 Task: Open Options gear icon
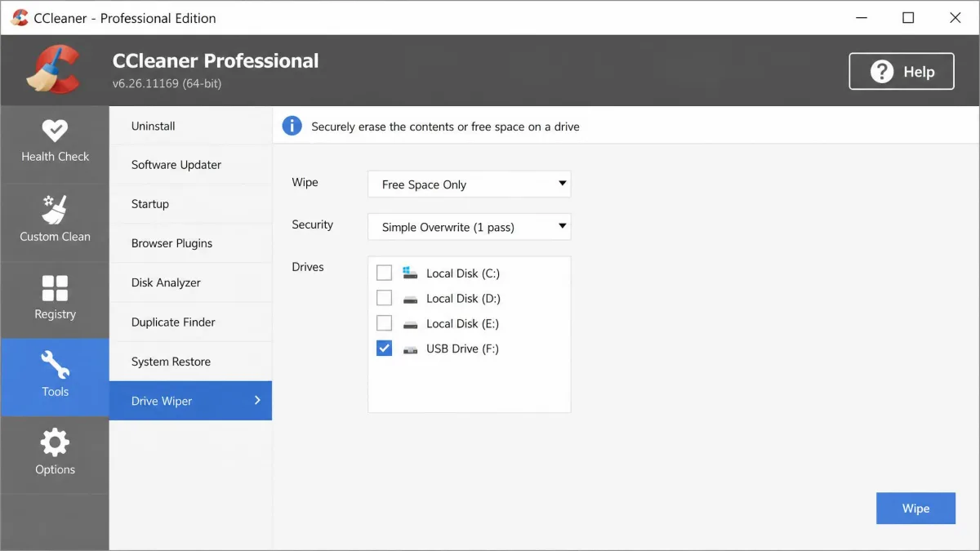pos(55,443)
